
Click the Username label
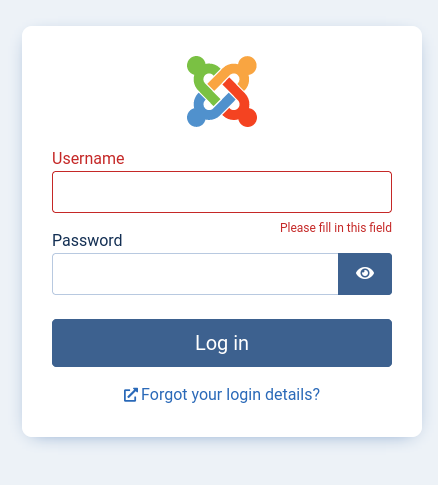tap(88, 158)
